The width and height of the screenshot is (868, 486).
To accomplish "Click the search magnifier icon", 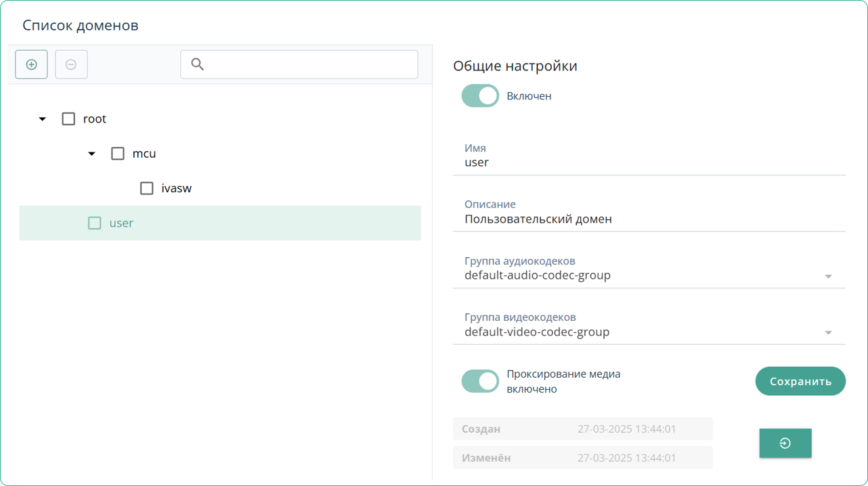I will pyautogui.click(x=198, y=64).
